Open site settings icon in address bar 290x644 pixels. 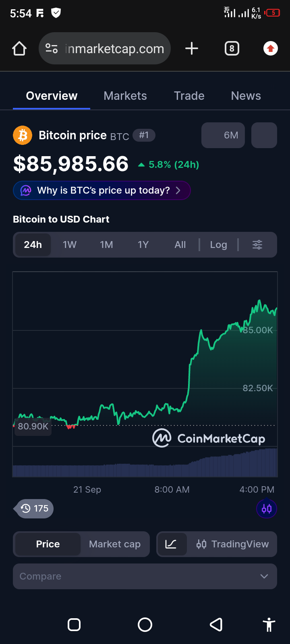point(52,49)
